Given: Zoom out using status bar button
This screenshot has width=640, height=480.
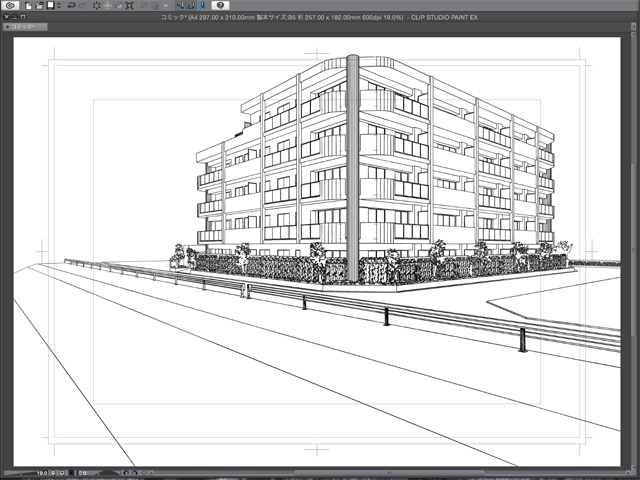Looking at the screenshot, I should [x=53, y=473].
